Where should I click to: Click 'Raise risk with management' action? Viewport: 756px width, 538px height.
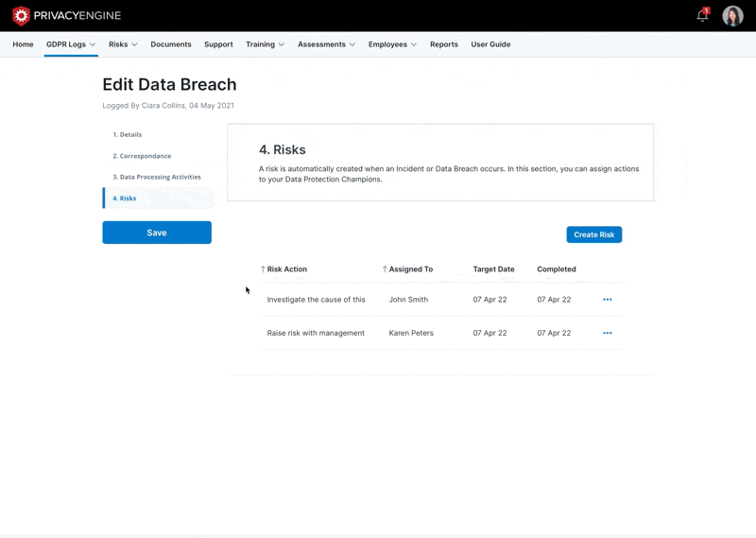(x=316, y=333)
